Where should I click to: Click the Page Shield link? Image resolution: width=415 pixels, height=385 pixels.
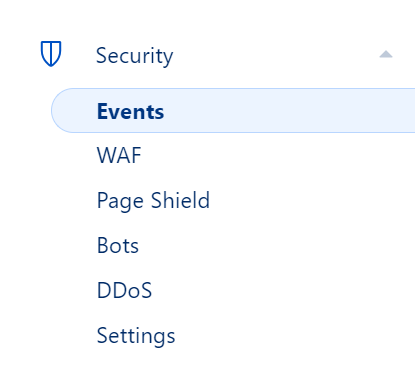coord(153,201)
